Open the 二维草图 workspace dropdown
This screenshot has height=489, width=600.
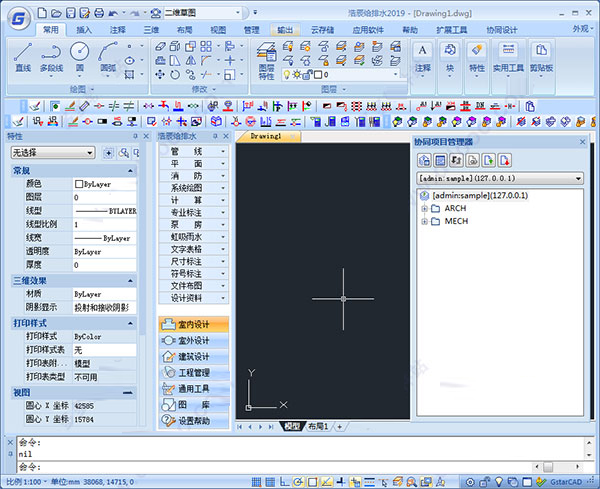click(203, 13)
